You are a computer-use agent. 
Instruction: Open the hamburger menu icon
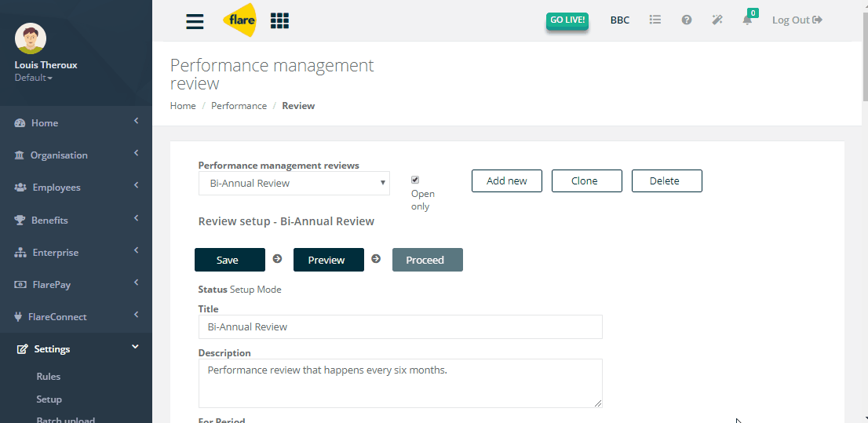coord(195,21)
